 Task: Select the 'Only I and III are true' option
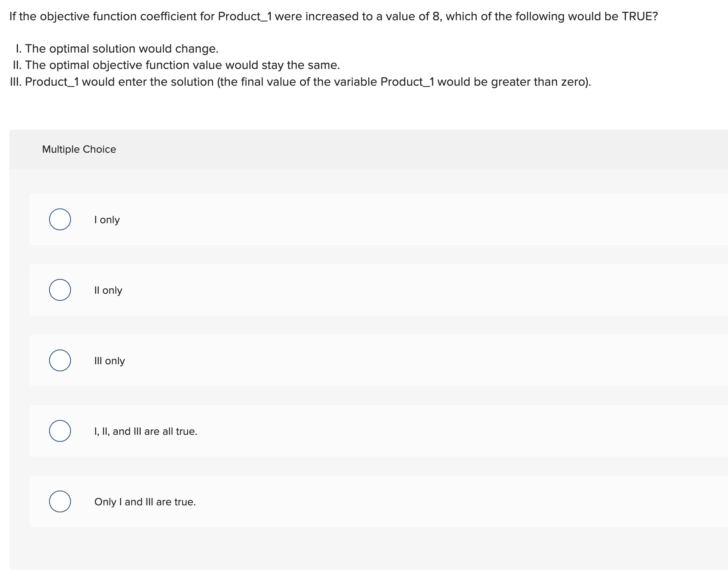point(60,502)
